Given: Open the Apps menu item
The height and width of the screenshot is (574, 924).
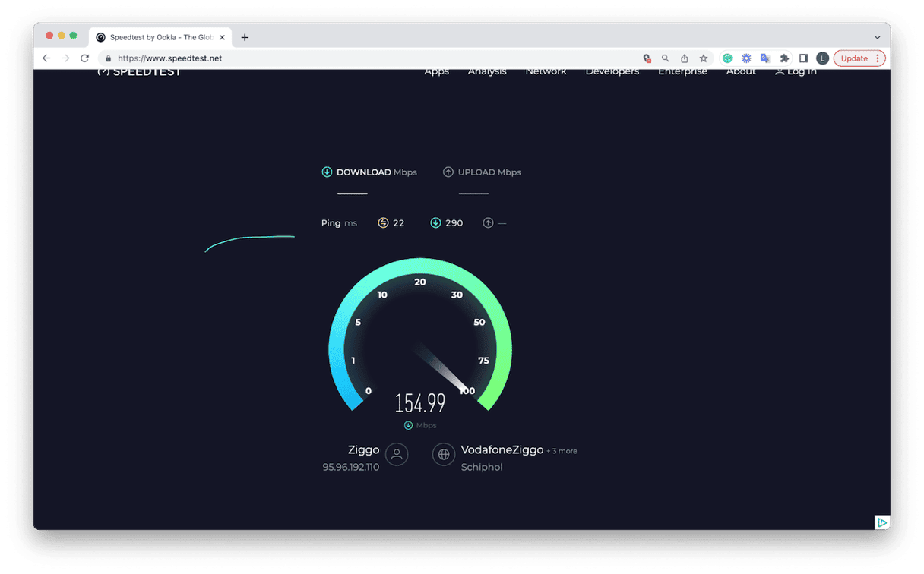Looking at the screenshot, I should 436,71.
